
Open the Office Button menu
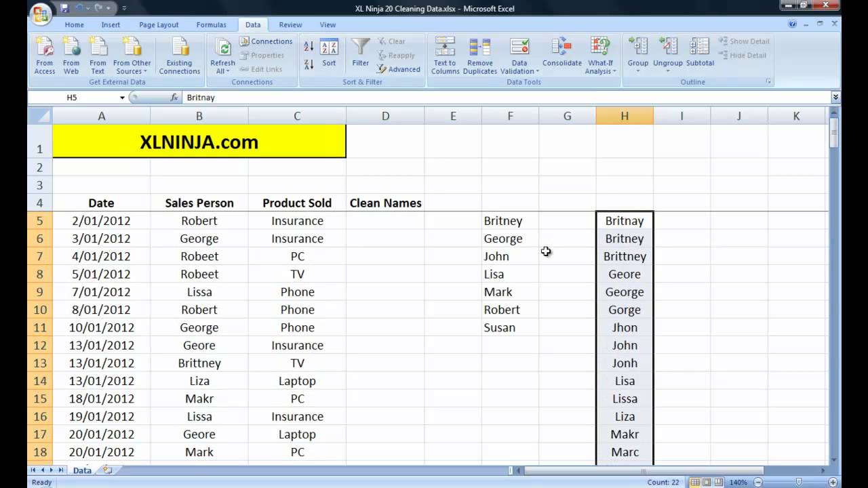pos(41,14)
